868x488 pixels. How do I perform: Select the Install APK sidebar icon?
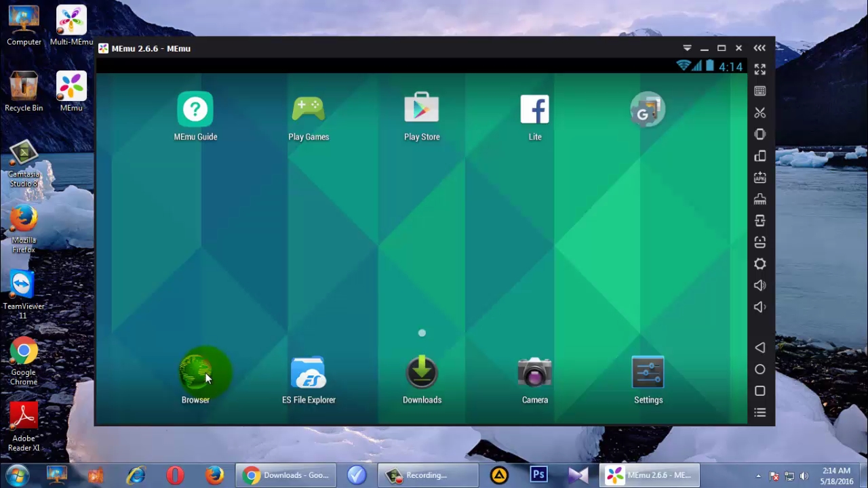coord(759,178)
